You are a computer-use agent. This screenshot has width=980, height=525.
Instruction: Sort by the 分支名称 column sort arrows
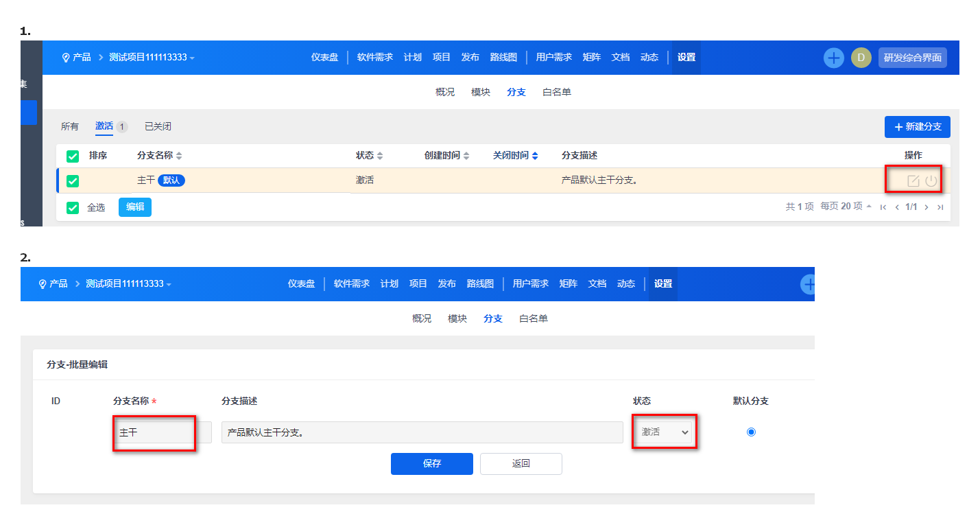[x=179, y=156]
